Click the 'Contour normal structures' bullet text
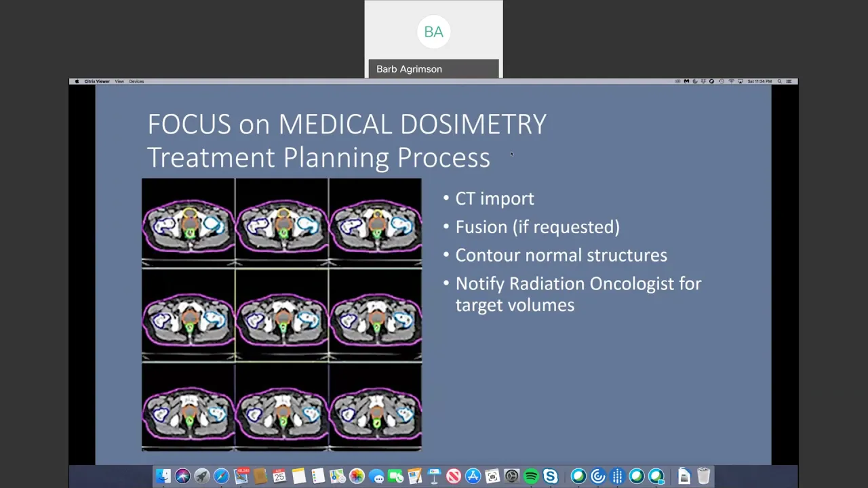The height and width of the screenshot is (488, 868). [561, 256]
